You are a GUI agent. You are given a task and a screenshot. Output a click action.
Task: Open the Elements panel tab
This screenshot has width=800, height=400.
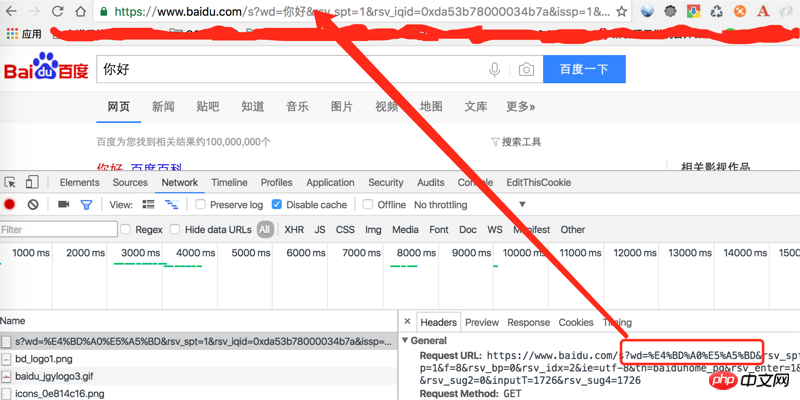coord(80,182)
